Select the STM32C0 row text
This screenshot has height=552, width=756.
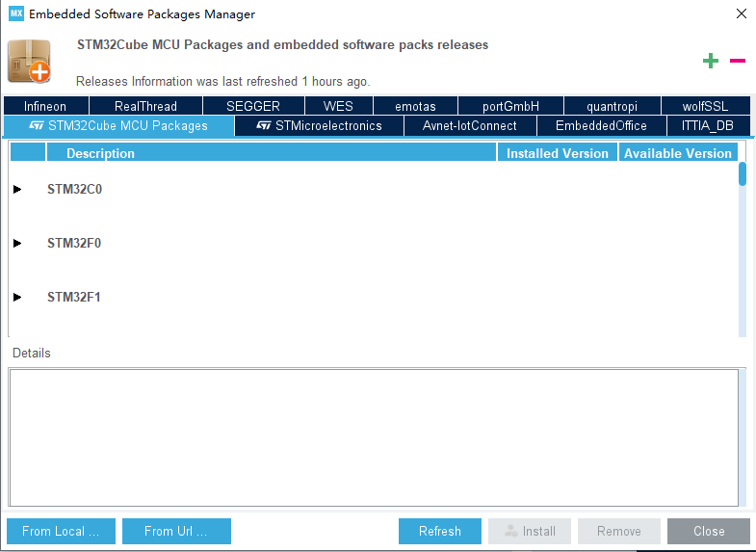pos(75,189)
